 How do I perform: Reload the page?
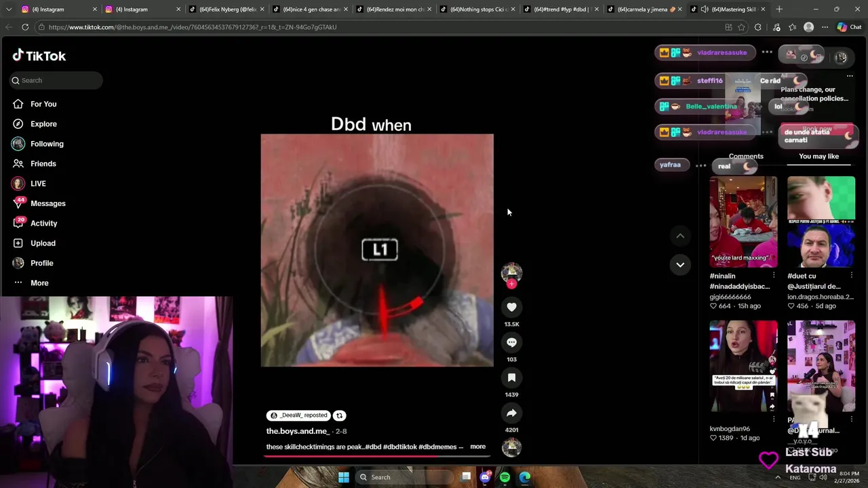click(25, 27)
